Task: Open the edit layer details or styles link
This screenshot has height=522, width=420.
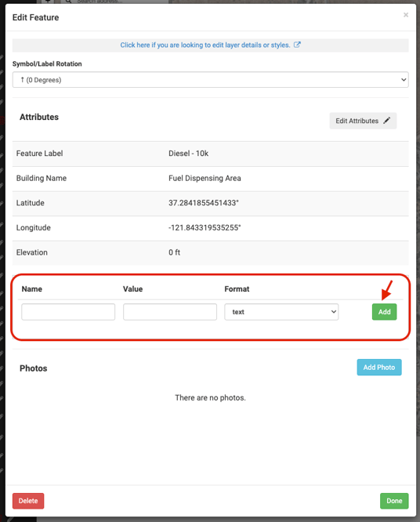Action: [205, 45]
